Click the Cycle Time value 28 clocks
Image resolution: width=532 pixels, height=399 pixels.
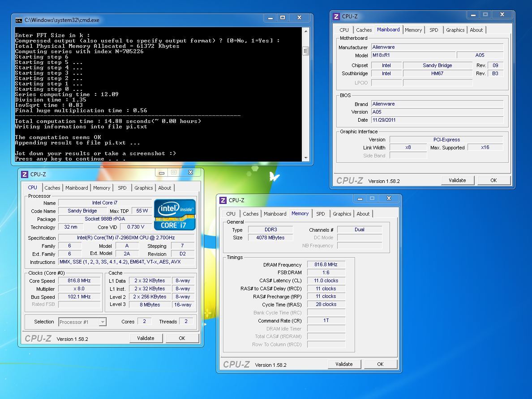[x=326, y=305]
